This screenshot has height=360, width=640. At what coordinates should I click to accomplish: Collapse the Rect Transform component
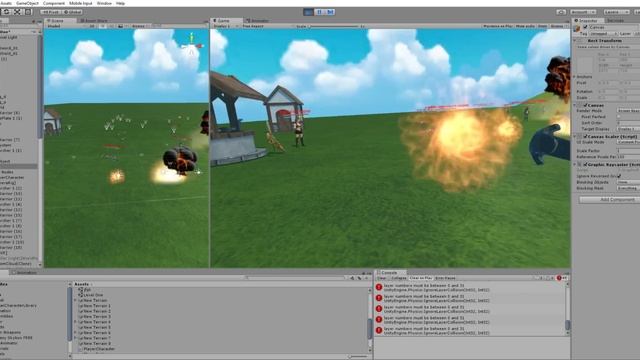pyautogui.click(x=575, y=41)
